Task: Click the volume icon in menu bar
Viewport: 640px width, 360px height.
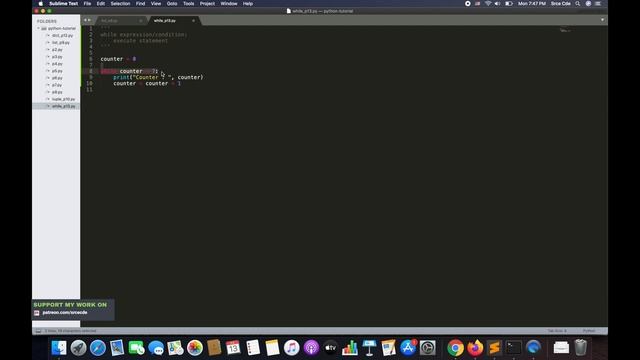Action: (498, 4)
